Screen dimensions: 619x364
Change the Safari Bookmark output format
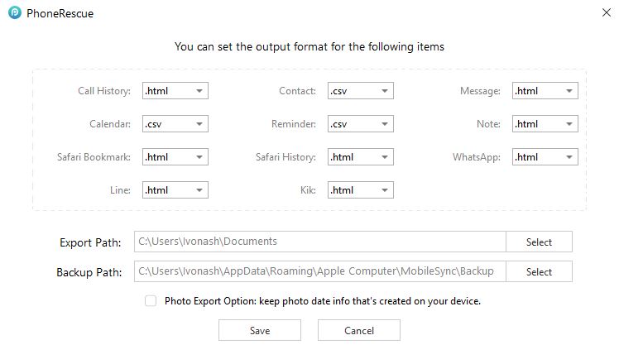click(175, 157)
